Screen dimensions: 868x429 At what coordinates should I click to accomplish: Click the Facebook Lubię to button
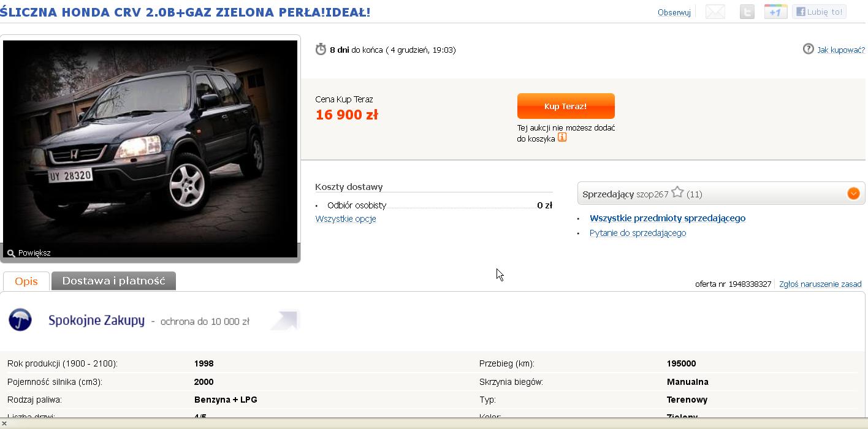[819, 12]
